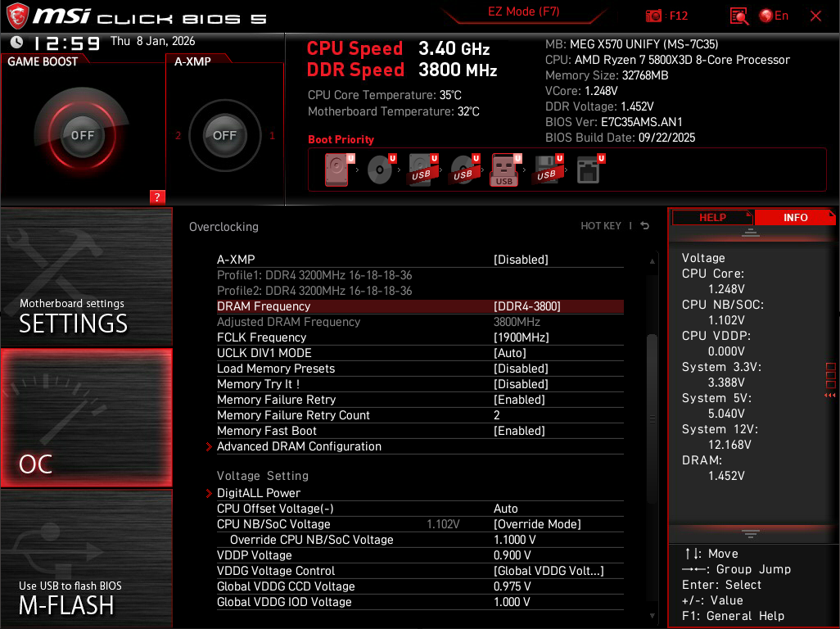Image resolution: width=840 pixels, height=629 pixels.
Task: Open the red question mark help icon
Action: [x=157, y=197]
